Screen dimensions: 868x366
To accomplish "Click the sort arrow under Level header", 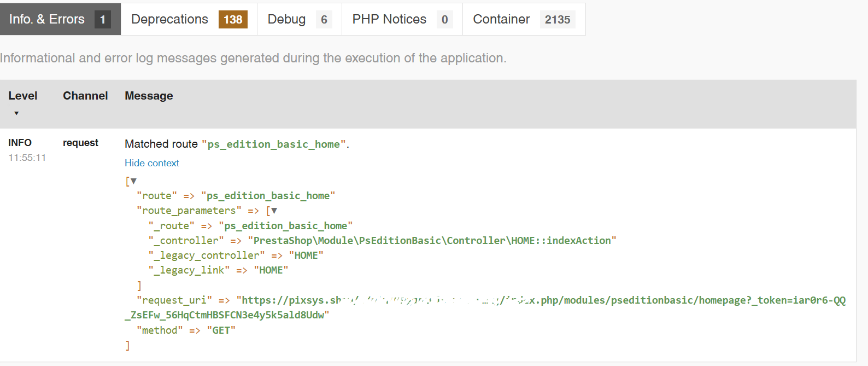I will tap(16, 113).
